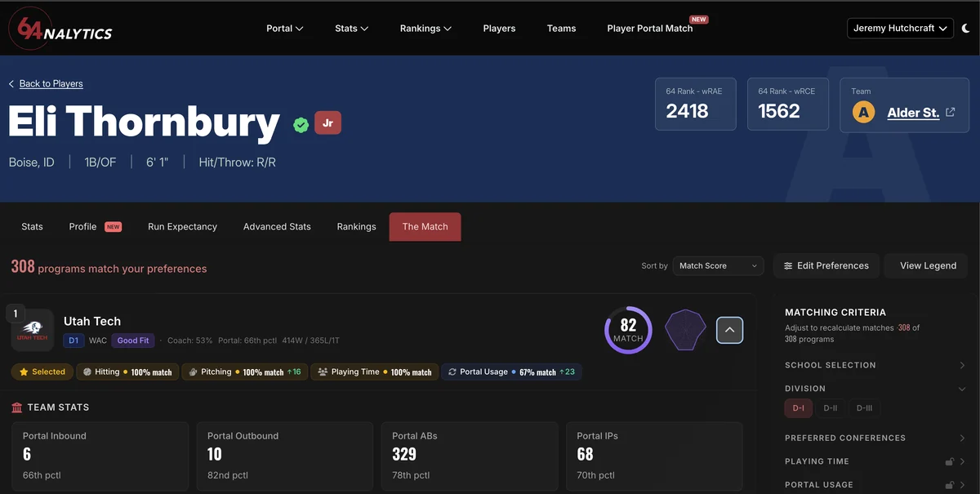Click the Utah Tech school logo

point(33,330)
